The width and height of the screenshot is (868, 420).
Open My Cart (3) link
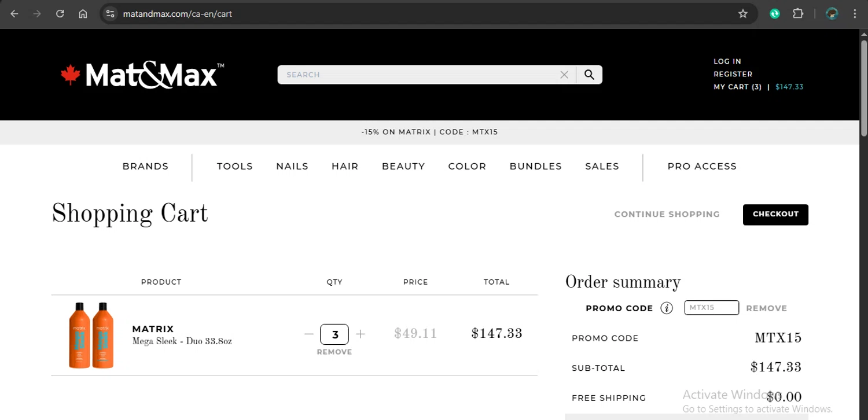(738, 87)
